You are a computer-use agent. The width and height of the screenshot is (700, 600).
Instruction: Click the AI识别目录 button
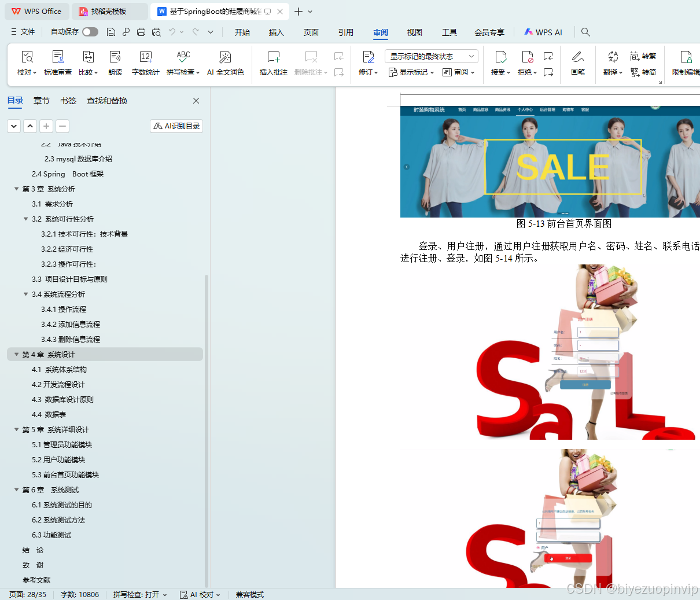point(176,126)
